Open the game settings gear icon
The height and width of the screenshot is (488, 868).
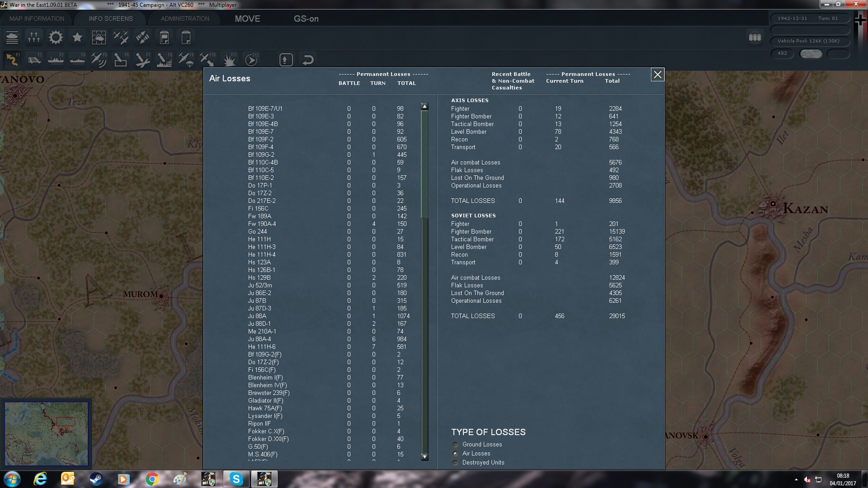point(56,37)
